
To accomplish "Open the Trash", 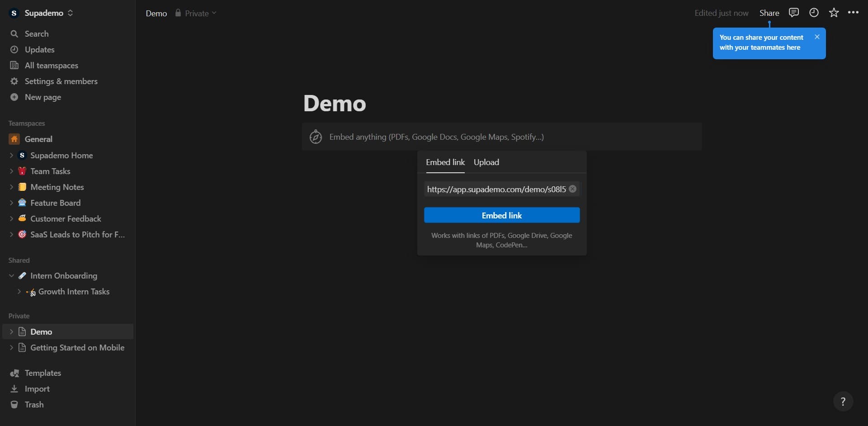I will 34,404.
